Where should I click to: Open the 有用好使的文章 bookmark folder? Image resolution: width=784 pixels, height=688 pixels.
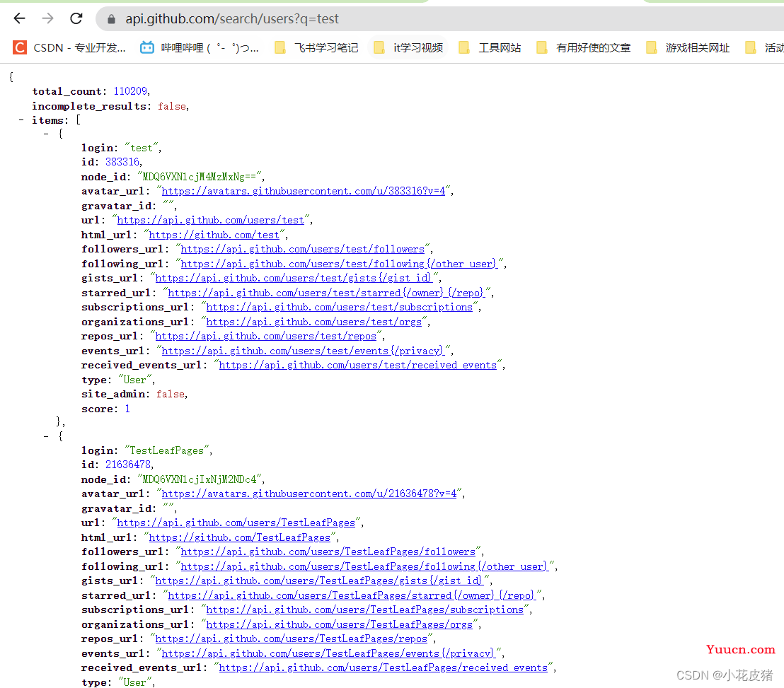(x=584, y=47)
